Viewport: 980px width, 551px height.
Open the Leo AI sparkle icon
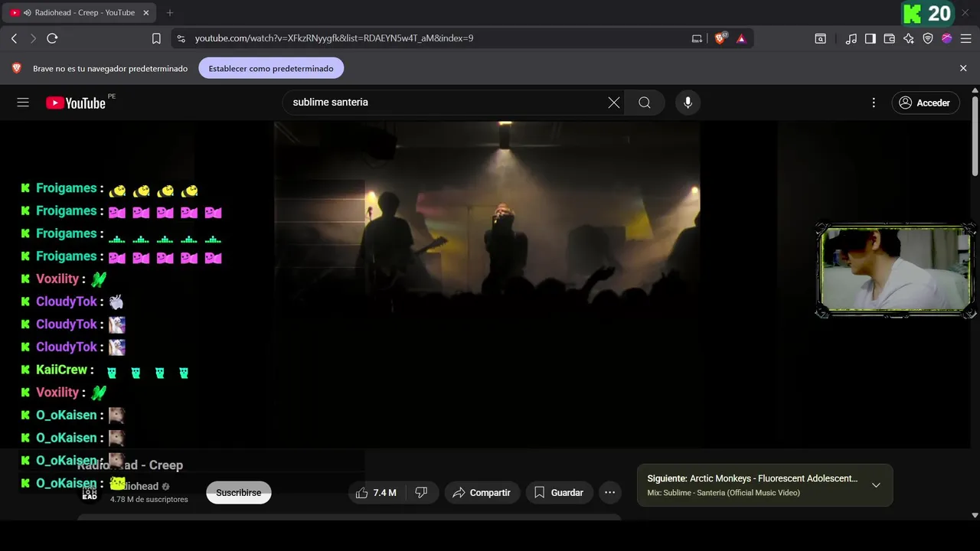click(908, 38)
